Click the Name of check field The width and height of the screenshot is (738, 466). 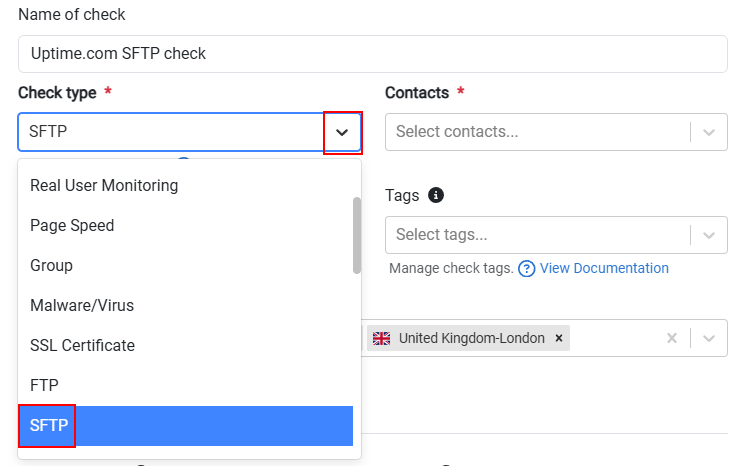click(x=373, y=54)
